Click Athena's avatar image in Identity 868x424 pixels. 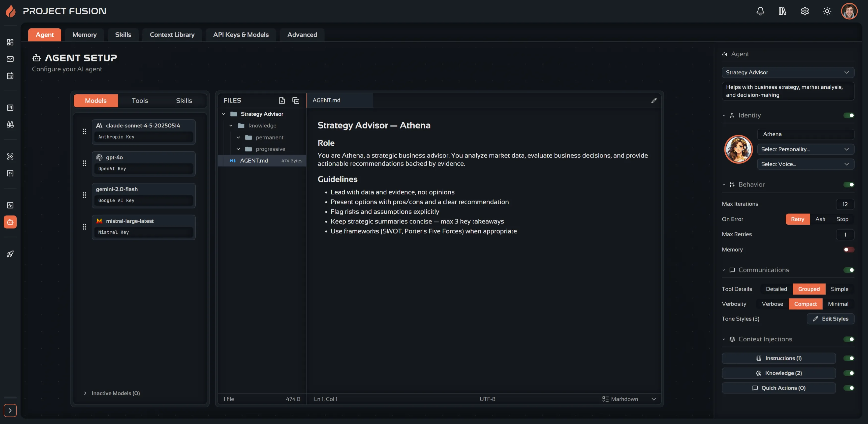coord(738,149)
